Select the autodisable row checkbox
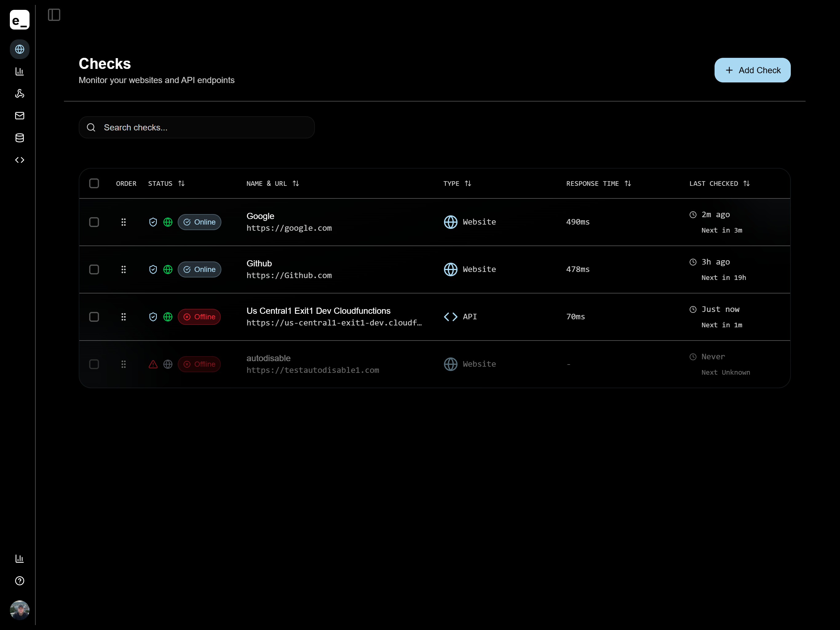Screen dimensions: 840x630 94,365
